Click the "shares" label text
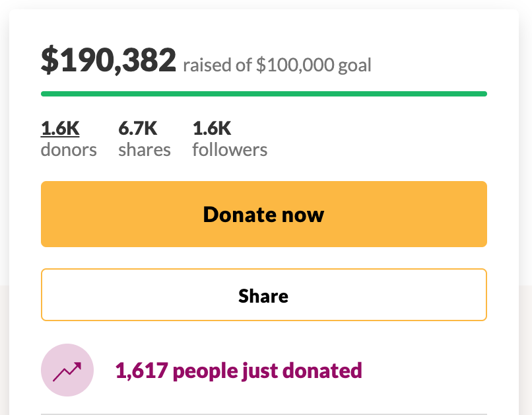 pos(145,149)
